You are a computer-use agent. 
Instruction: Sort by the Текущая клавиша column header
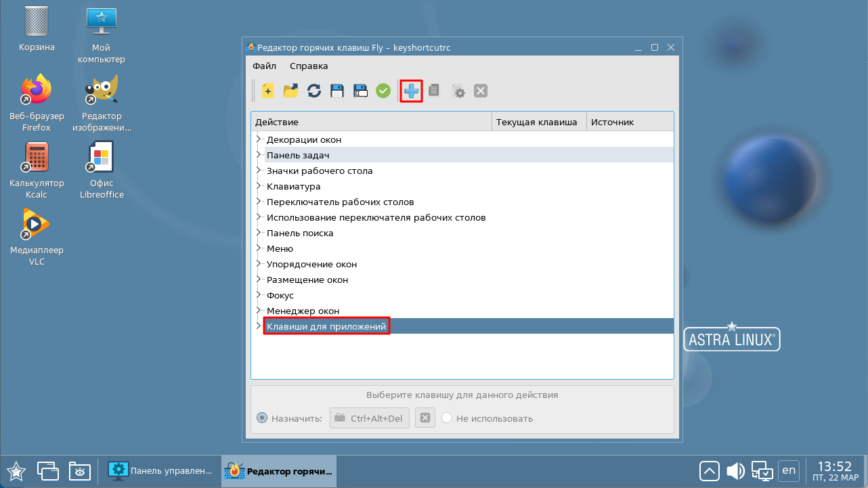tap(539, 122)
